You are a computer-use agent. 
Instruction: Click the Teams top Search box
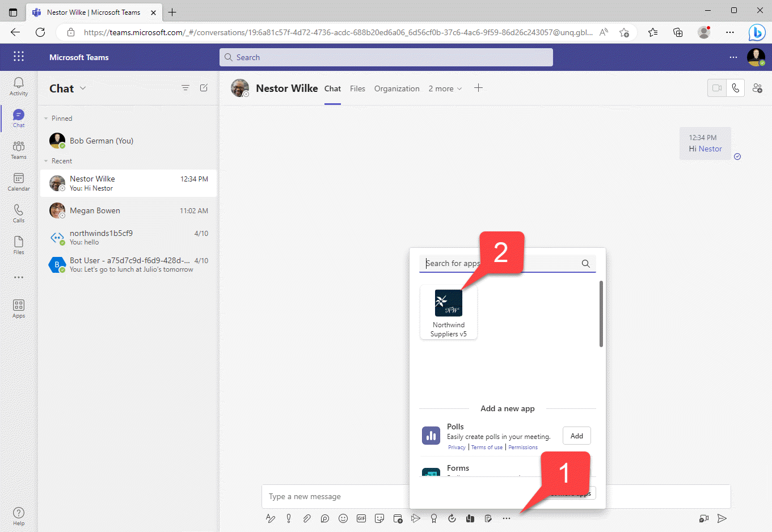386,57
